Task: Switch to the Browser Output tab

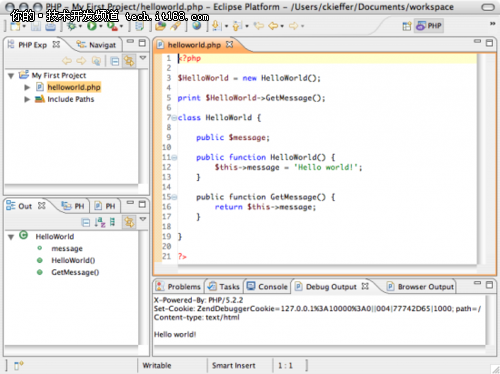Action: click(x=420, y=287)
